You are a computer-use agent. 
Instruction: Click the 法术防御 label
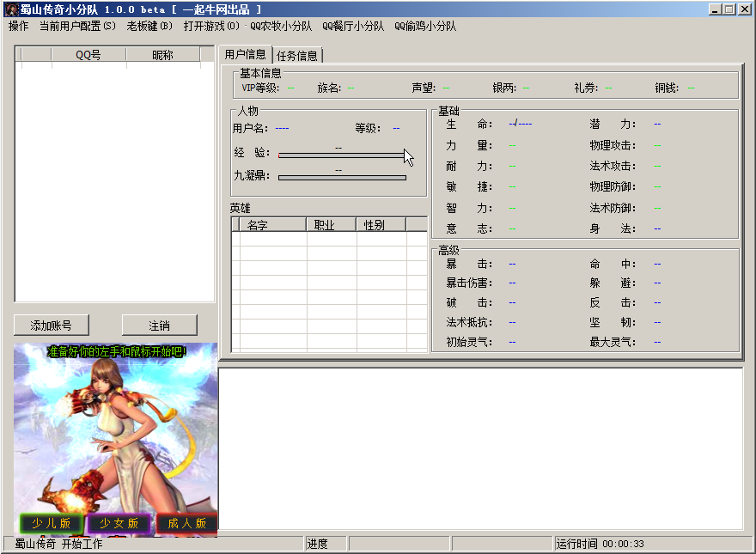[x=613, y=208]
